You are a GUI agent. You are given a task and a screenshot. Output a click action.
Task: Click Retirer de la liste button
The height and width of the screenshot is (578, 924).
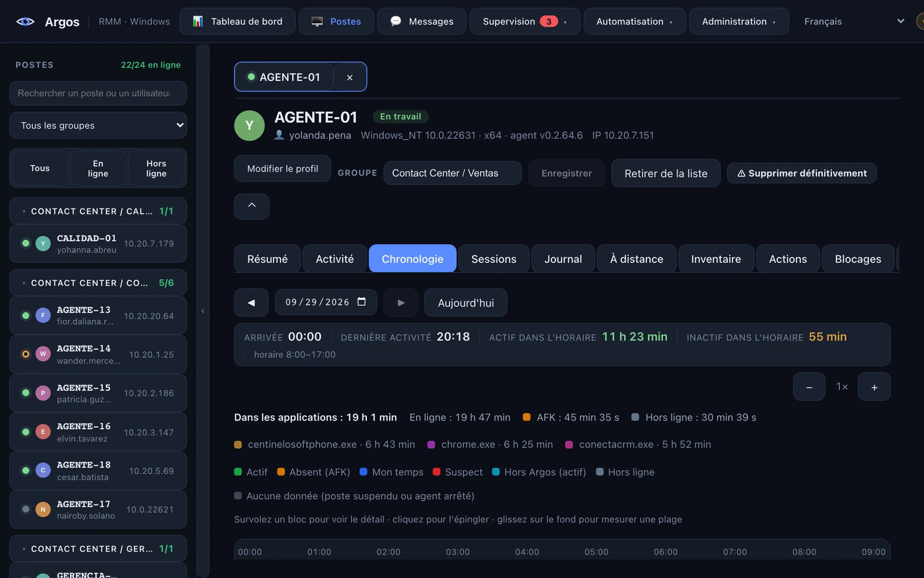[x=666, y=173]
